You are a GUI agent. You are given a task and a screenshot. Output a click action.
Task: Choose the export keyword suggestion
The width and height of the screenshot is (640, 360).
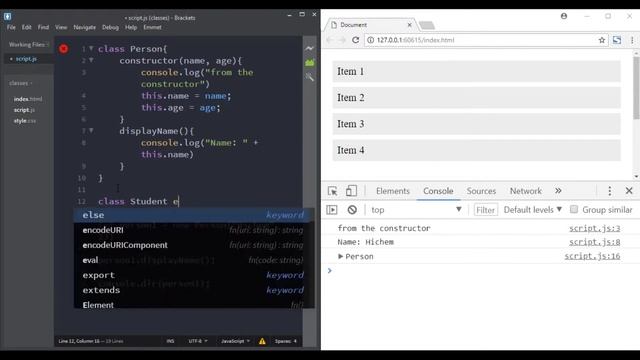[x=193, y=275]
